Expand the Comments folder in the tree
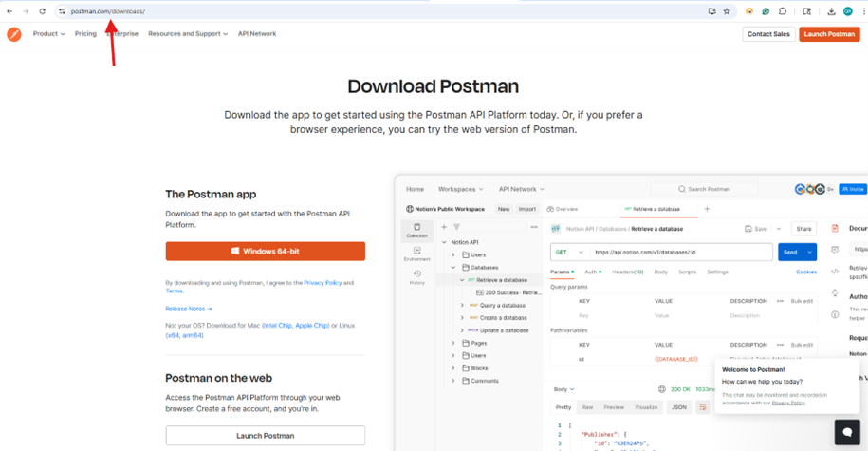The width and height of the screenshot is (868, 451). point(453,381)
